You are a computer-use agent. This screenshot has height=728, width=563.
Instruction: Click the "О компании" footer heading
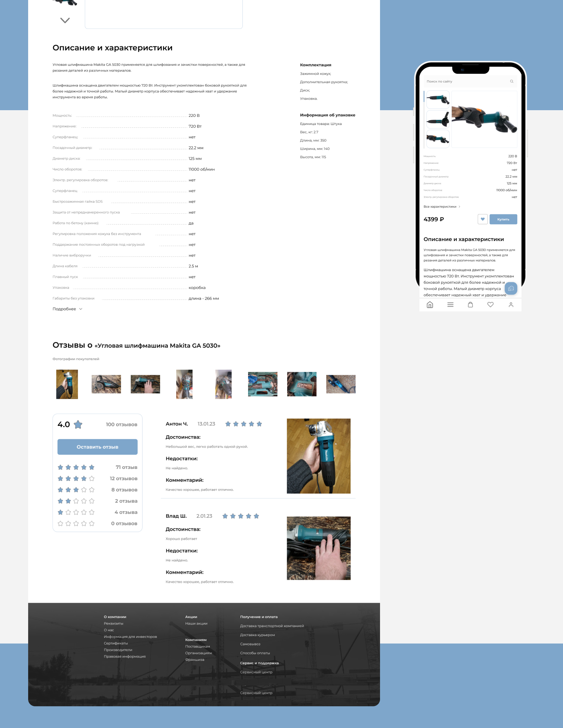pyautogui.click(x=115, y=617)
